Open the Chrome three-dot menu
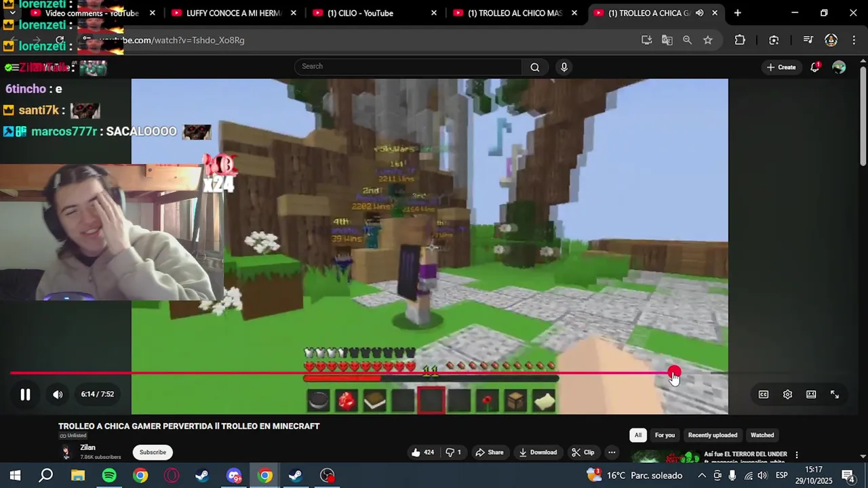 853,40
